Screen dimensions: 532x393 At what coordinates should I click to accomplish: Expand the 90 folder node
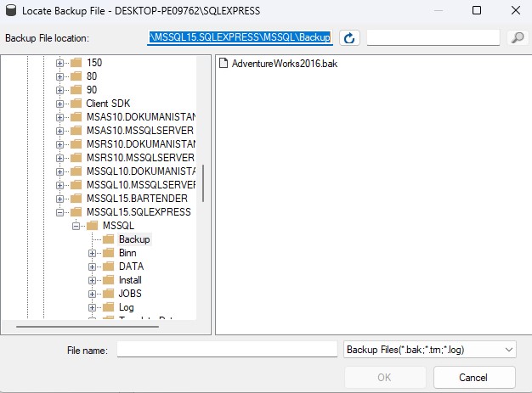pyautogui.click(x=59, y=90)
